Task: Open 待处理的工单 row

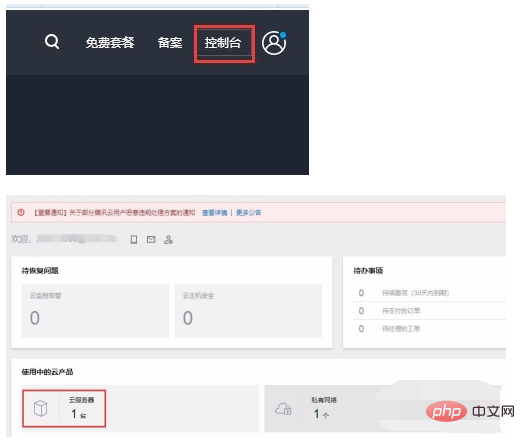Action: 430,328
